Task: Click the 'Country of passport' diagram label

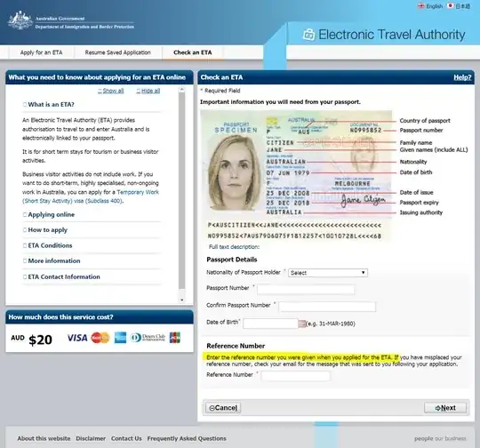Action: coord(425,121)
